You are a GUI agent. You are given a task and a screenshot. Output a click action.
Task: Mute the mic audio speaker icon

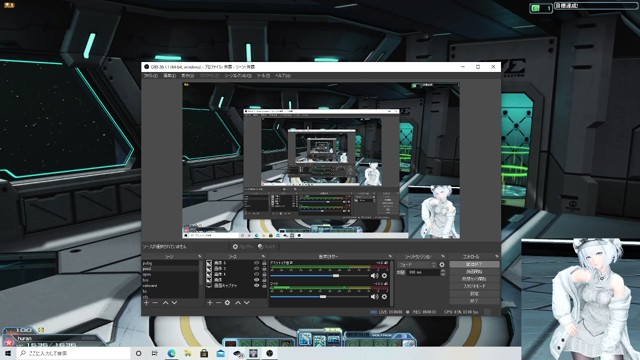[x=374, y=296]
